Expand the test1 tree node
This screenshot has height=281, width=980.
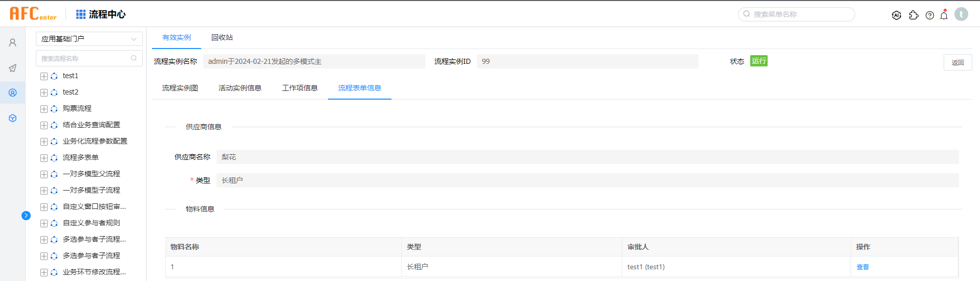(44, 76)
